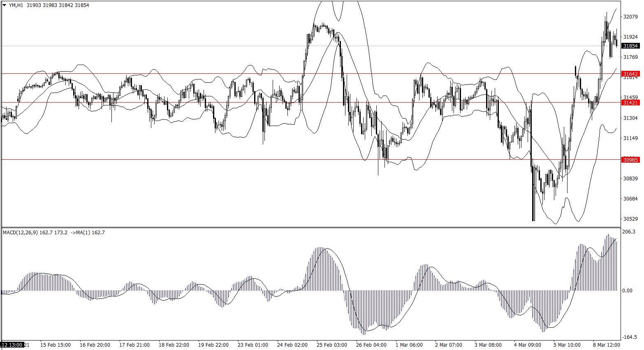Click the red 31642 price level tag

(630, 74)
